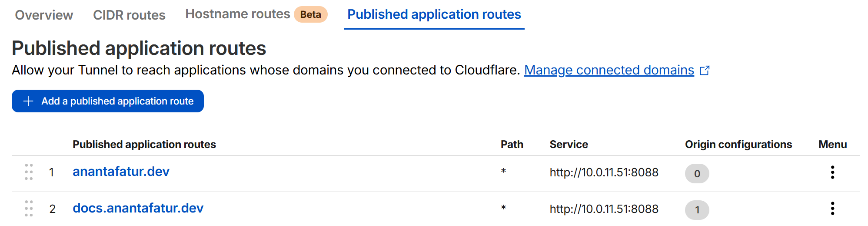This screenshot has height=226, width=868.
Task: Click the plus icon in the Add route button
Action: tap(28, 101)
